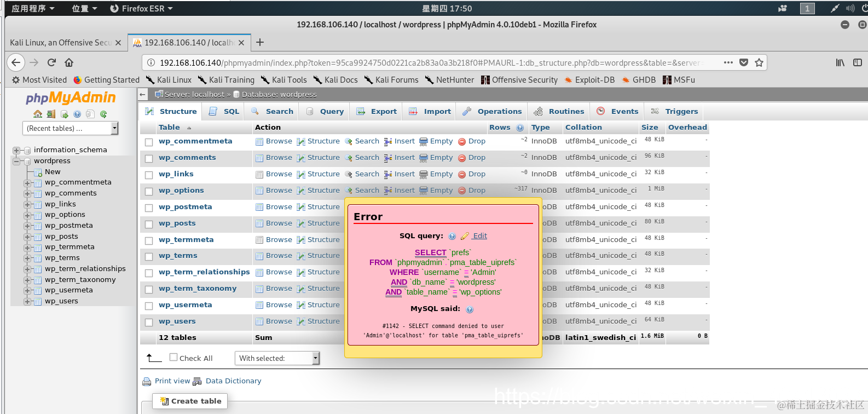Viewport: 868px width, 414px height.
Task: Go back with Firefox back arrow
Action: (16, 62)
